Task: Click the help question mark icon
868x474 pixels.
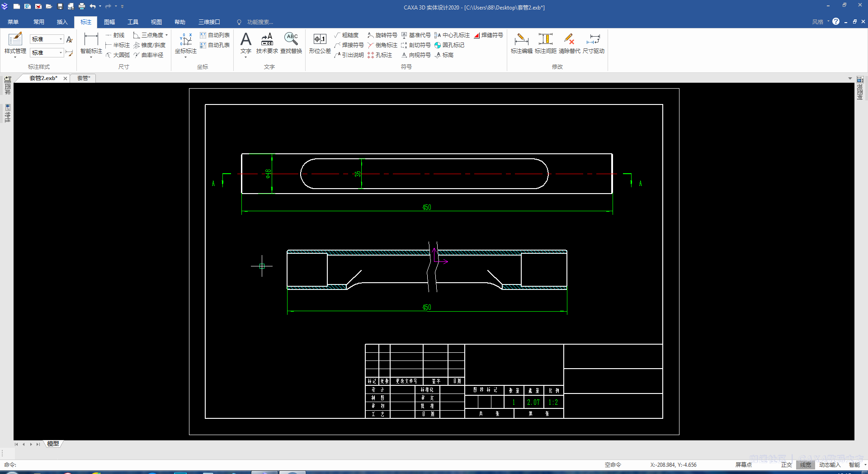Action: (x=836, y=21)
